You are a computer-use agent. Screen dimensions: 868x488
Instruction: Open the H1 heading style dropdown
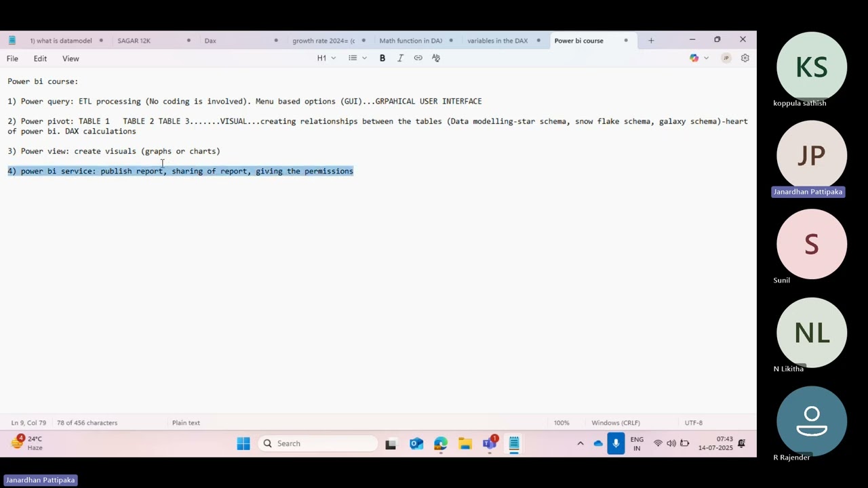tap(326, 58)
